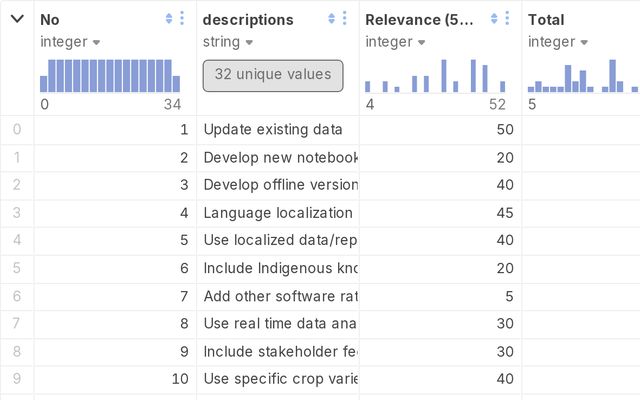Screen dimensions: 640x400
Task: Open the No column options menu
Action: 181,19
